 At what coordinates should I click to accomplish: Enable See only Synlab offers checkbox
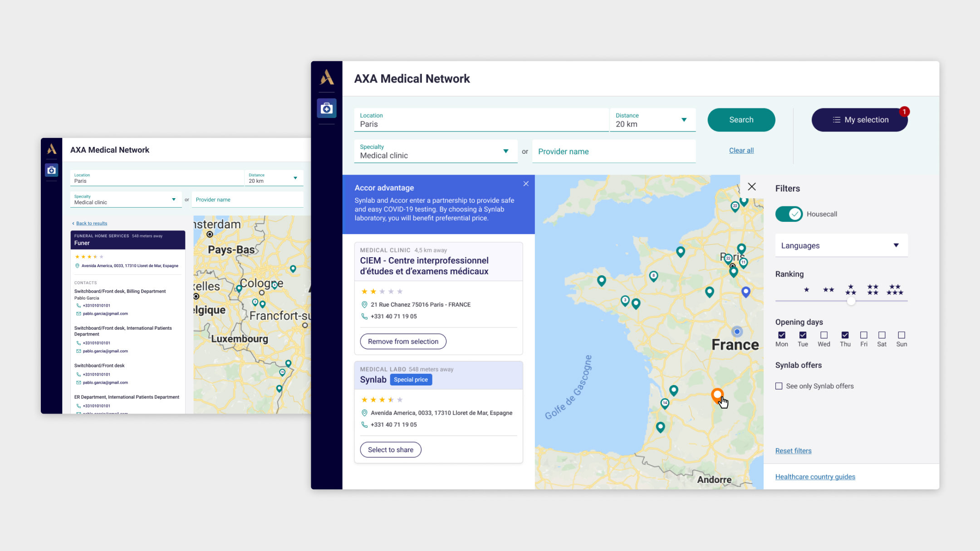click(779, 386)
